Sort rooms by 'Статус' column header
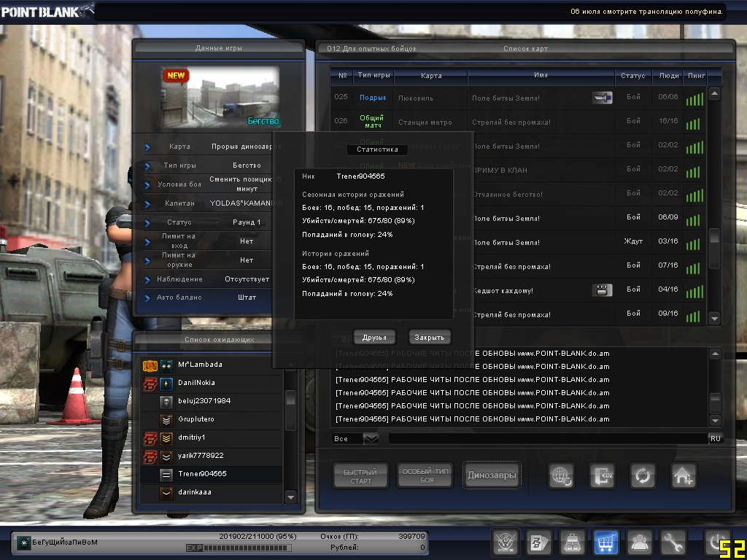 click(x=633, y=75)
